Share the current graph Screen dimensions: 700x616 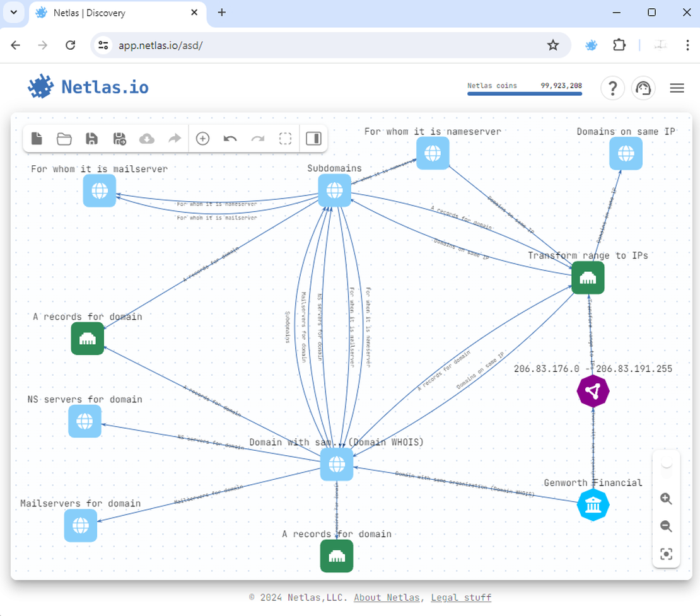click(175, 139)
